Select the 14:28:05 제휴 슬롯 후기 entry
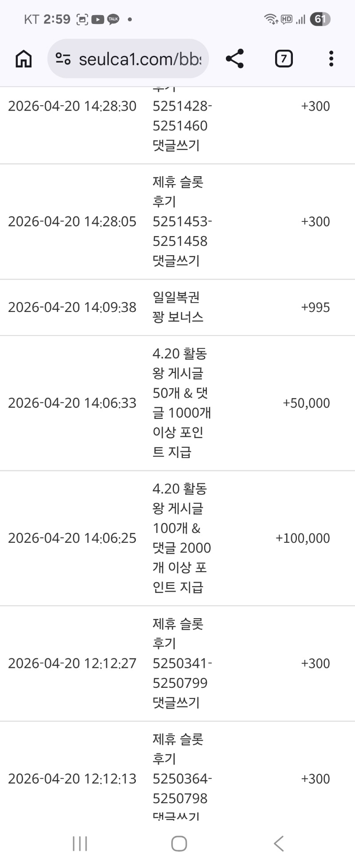The width and height of the screenshot is (355, 868). 177,221
